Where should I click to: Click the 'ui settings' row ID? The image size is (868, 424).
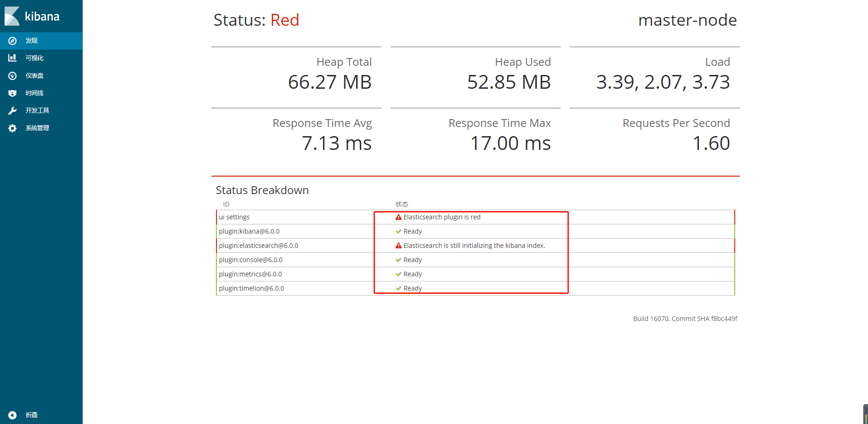pos(234,217)
